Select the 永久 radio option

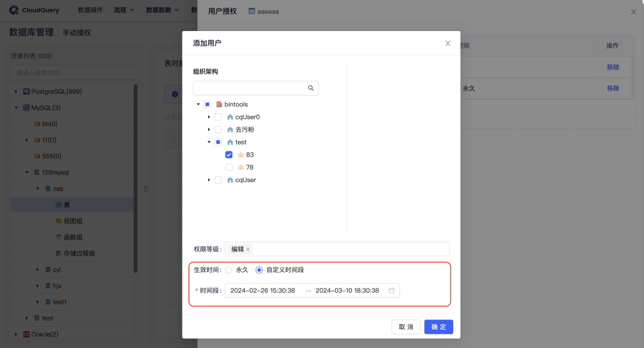[229, 270]
